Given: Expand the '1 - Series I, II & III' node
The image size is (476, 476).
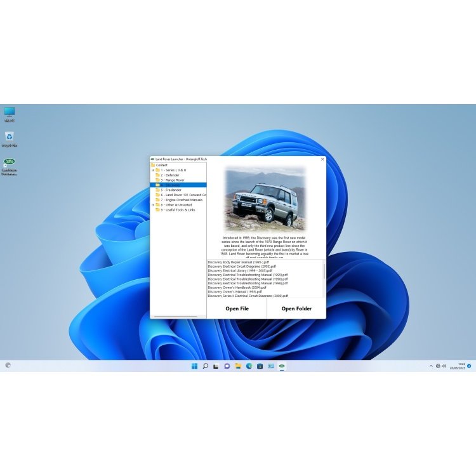Looking at the screenshot, I should [x=153, y=170].
